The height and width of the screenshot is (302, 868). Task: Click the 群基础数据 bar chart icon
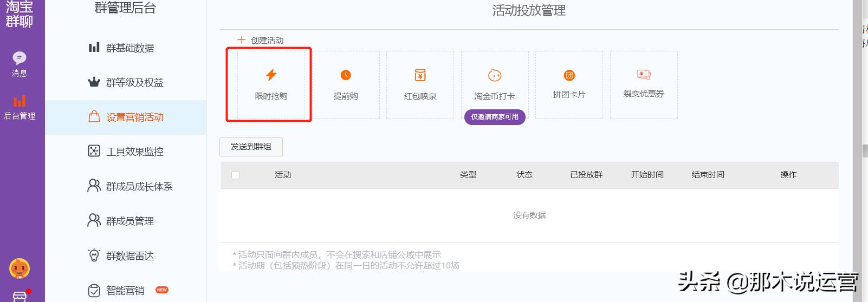coord(94,48)
